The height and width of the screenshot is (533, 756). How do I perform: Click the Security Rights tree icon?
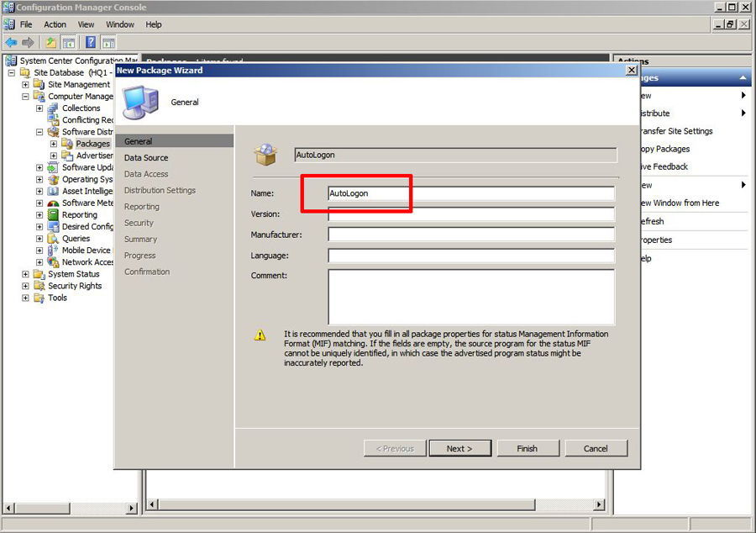point(39,286)
